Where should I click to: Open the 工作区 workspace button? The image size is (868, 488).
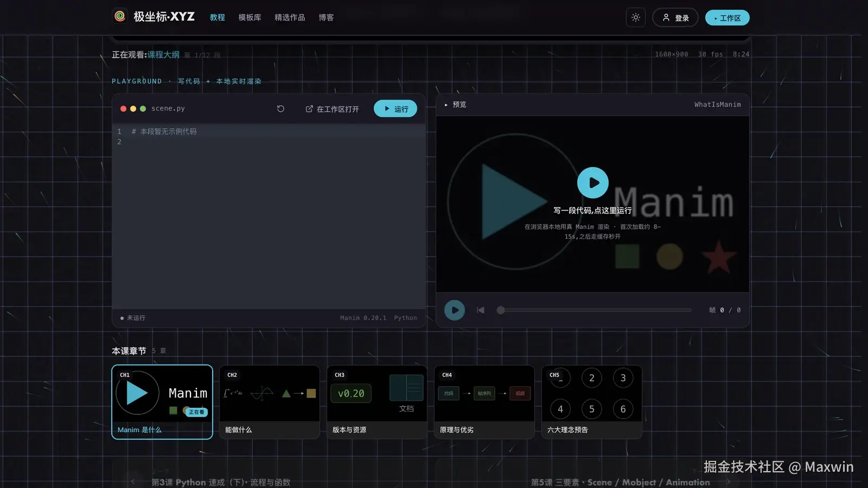point(727,18)
